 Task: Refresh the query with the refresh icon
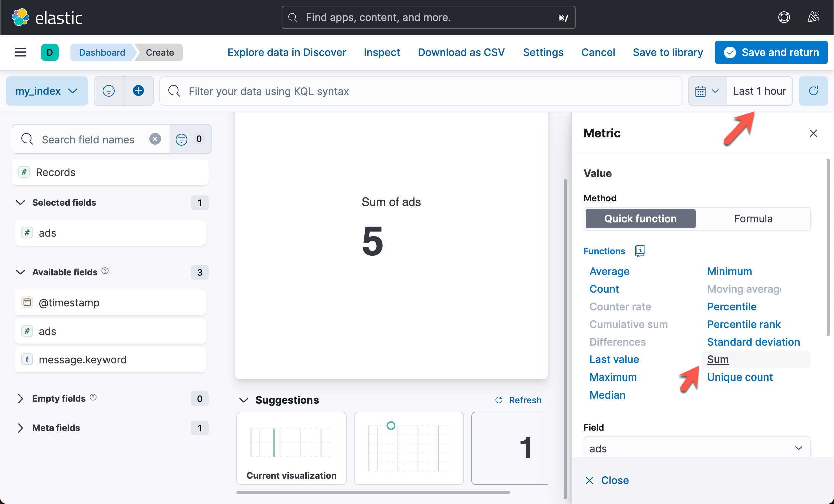tap(814, 91)
